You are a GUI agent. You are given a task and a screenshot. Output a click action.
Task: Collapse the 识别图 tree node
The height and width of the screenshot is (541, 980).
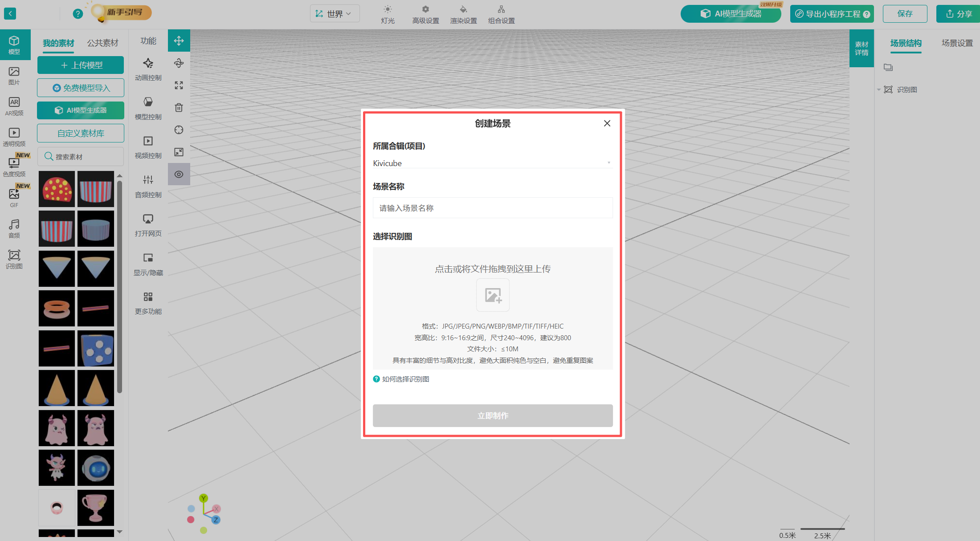(x=878, y=89)
